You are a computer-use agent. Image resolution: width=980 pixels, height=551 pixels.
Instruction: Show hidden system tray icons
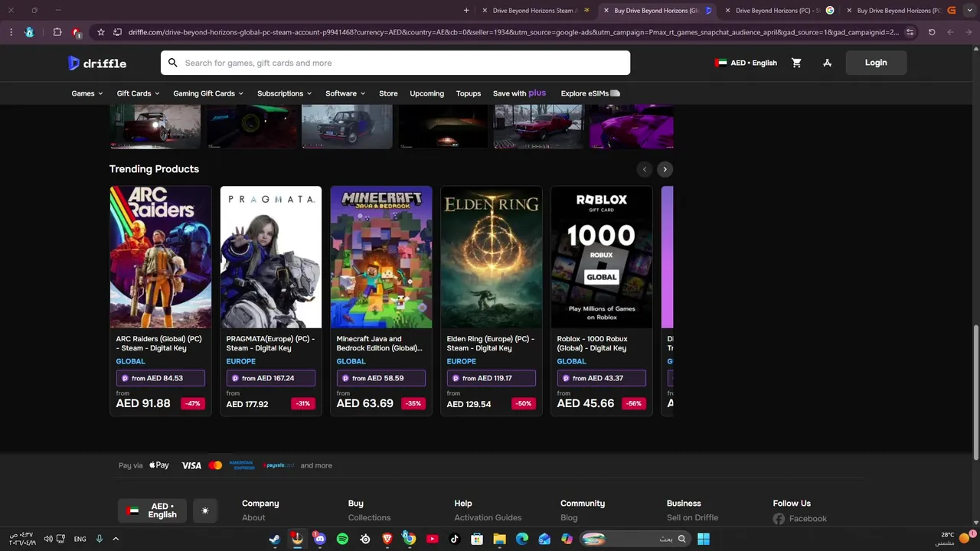116,539
